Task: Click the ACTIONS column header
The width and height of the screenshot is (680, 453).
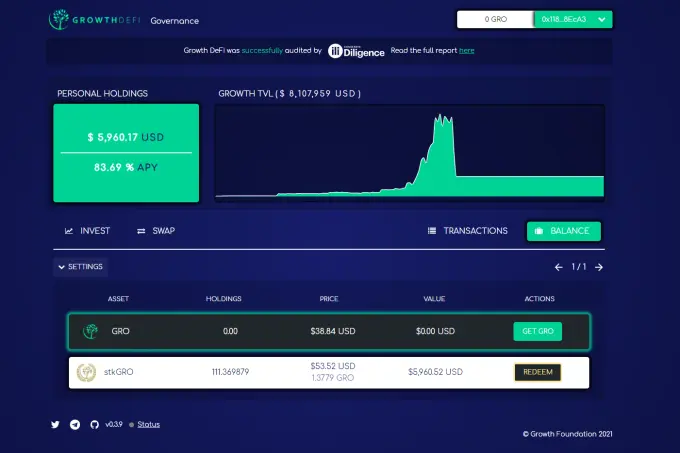Action: (539, 299)
